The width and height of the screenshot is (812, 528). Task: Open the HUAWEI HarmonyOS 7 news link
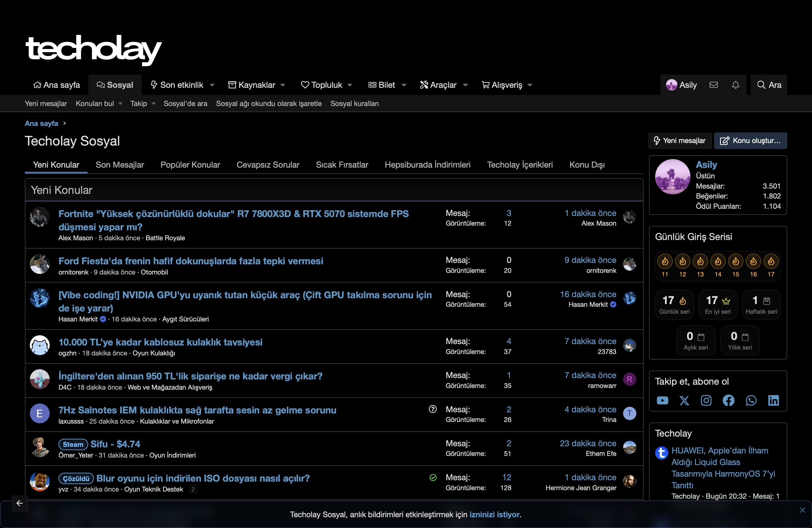[x=723, y=468]
